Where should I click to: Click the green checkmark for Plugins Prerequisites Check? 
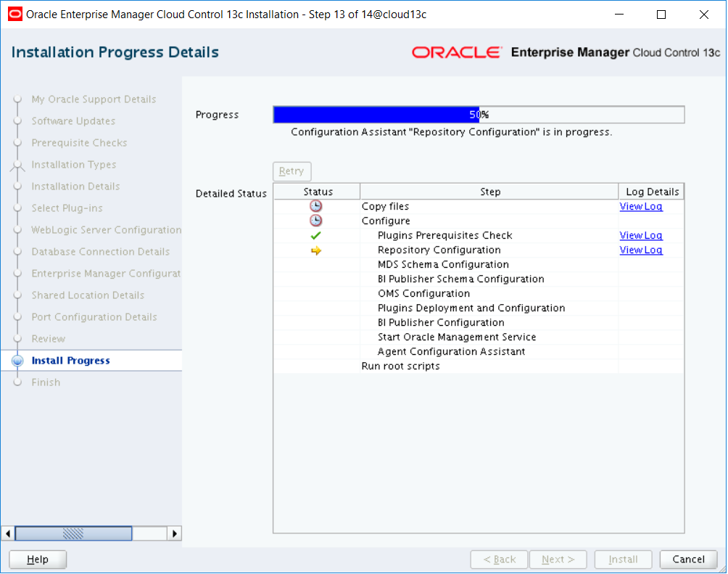315,236
